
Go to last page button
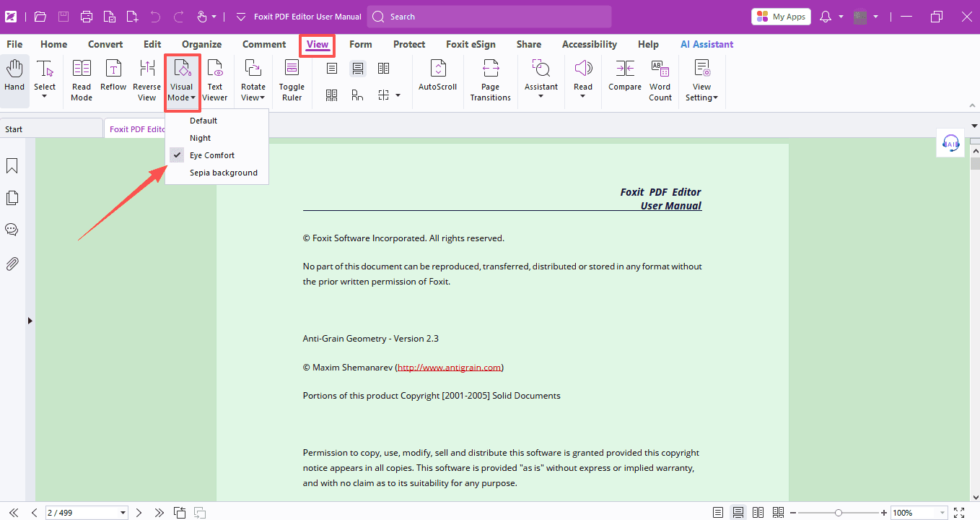159,513
